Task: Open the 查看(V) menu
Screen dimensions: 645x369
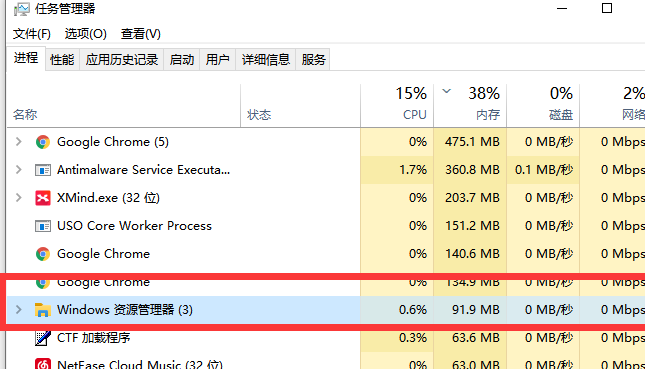Action: coord(141,34)
